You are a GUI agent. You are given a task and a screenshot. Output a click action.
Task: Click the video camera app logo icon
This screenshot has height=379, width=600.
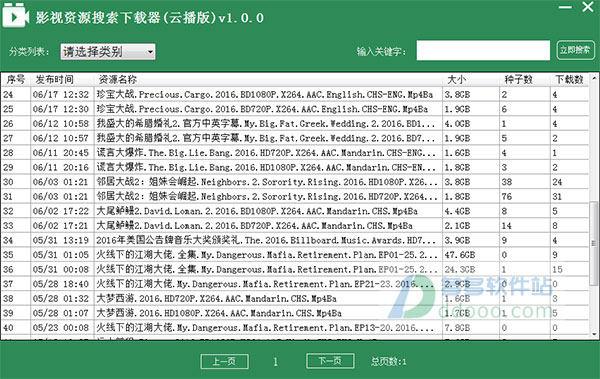15,16
